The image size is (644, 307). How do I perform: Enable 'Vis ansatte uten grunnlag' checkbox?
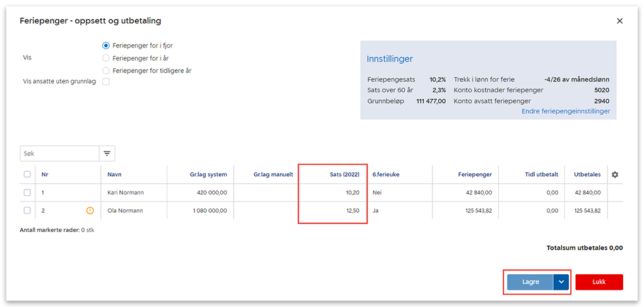tap(106, 81)
